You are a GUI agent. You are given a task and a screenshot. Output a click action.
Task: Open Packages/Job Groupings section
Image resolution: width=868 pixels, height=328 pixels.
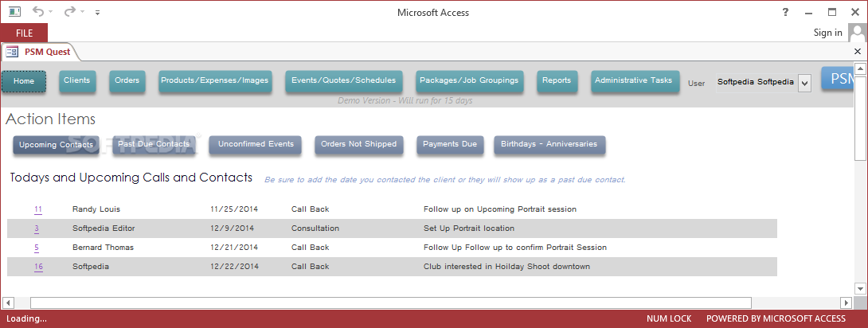(469, 80)
